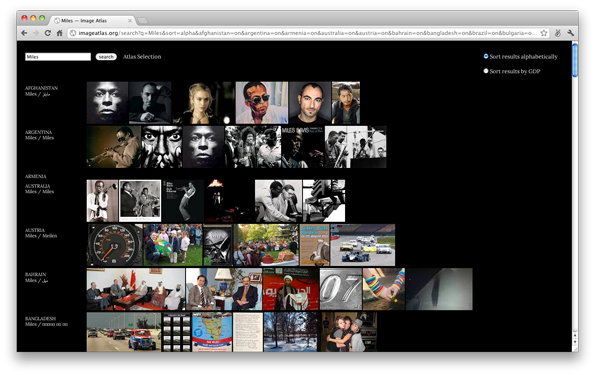
Task: Open Austria outdoor picnic crowd thumbnail
Action: tap(266, 245)
